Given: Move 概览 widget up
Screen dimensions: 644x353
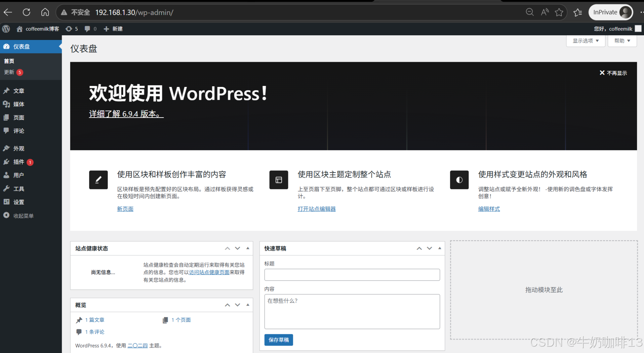Looking at the screenshot, I should (227, 305).
